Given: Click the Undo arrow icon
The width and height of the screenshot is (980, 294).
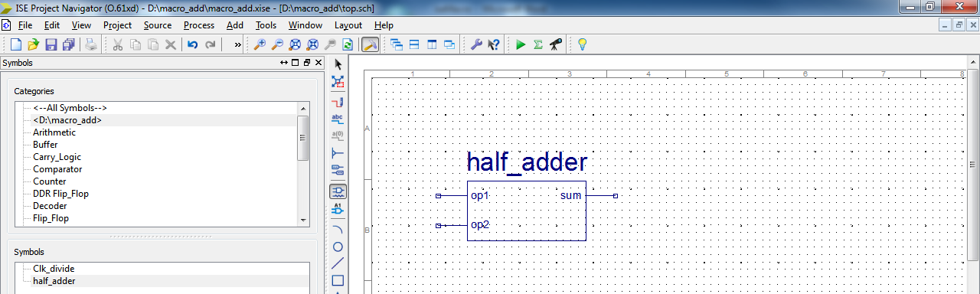Looking at the screenshot, I should click(193, 44).
